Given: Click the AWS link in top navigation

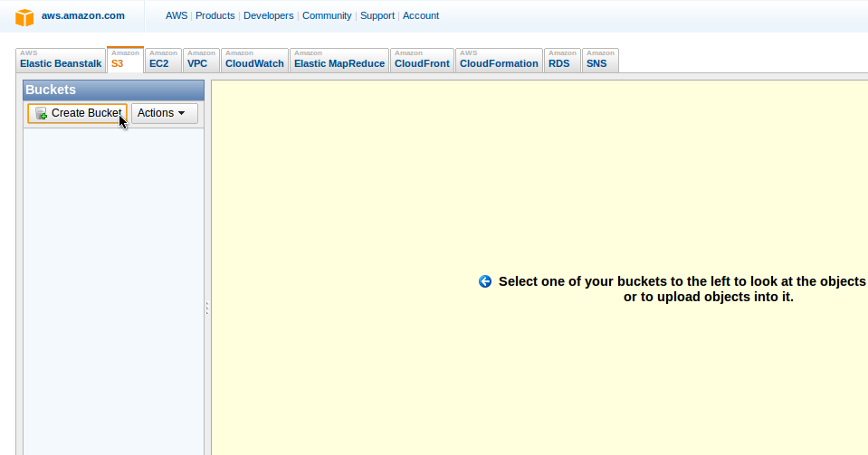Looking at the screenshot, I should tap(176, 15).
